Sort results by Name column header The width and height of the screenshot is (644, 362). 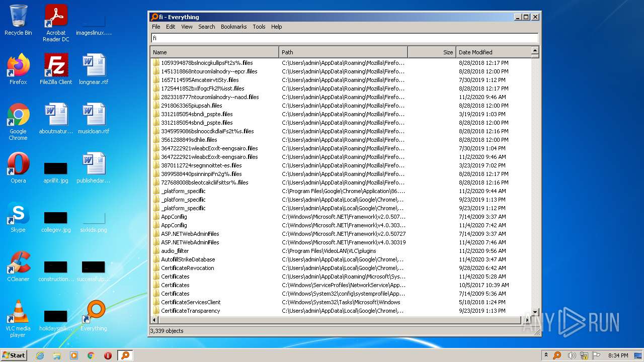pyautogui.click(x=215, y=52)
